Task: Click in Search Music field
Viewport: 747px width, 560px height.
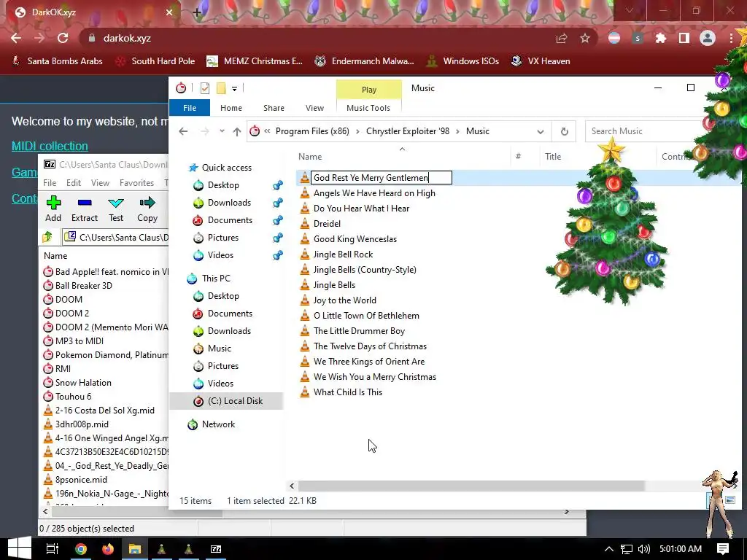Action: click(x=643, y=131)
